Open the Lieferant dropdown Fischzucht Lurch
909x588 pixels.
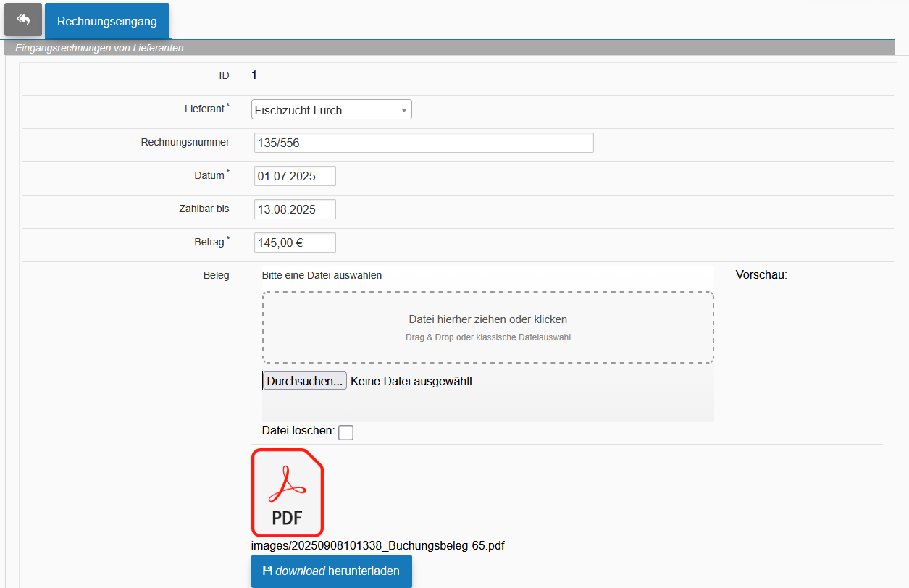pyautogui.click(x=332, y=110)
